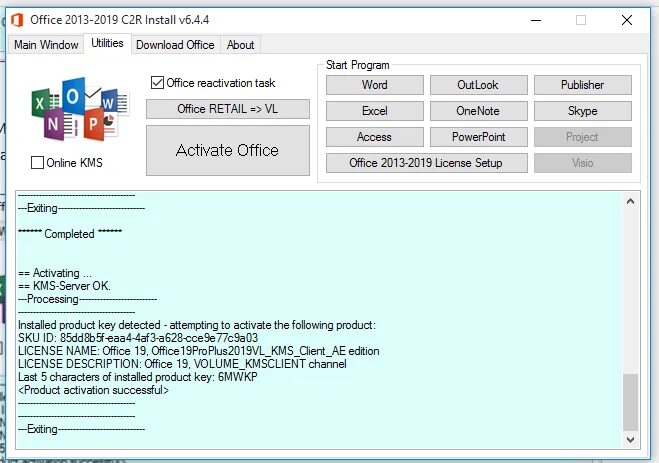659x463 pixels.
Task: Click the 'Product activation successful' log line
Action: [x=93, y=390]
